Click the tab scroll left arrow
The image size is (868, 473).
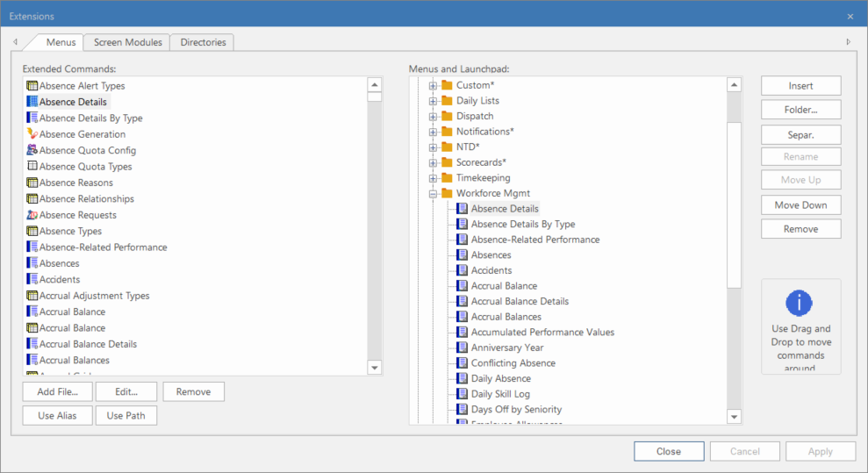[16, 41]
